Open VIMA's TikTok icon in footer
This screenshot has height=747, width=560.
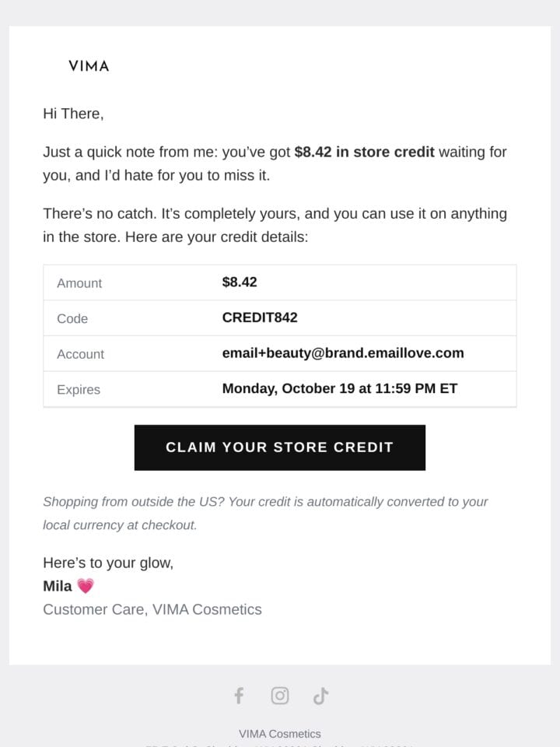[x=321, y=696]
